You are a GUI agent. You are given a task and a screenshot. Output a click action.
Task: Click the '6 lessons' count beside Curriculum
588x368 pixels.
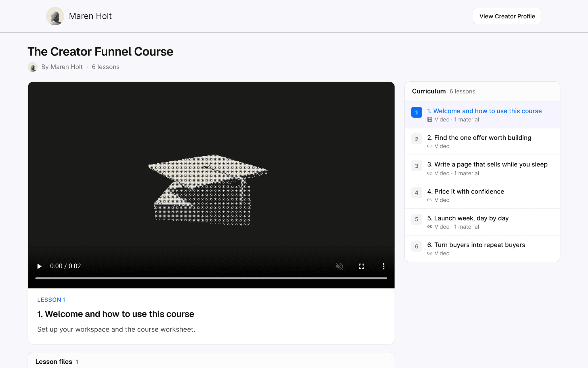[x=462, y=91]
